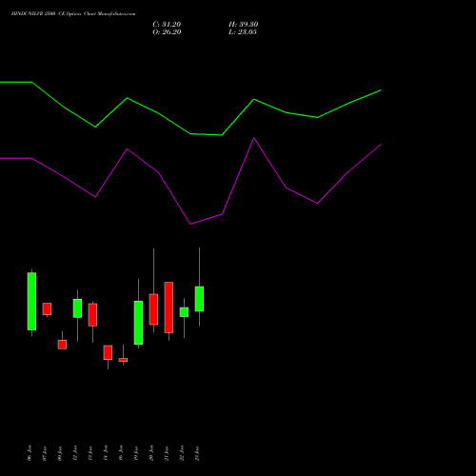Viewport: 476px width, 476px height.
Task: Click the highest peak of the purple line
Action: [x=254, y=138]
